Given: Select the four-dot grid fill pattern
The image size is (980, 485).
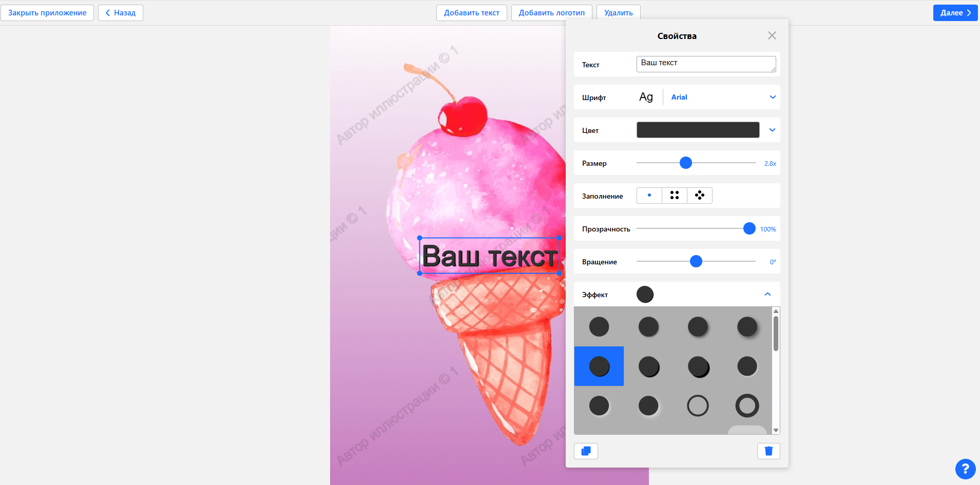Looking at the screenshot, I should click(675, 196).
